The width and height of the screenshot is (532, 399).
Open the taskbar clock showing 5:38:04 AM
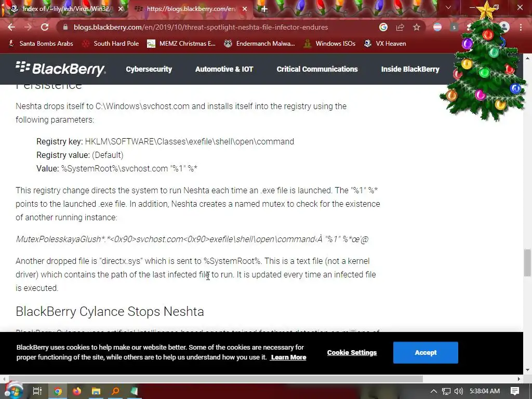(x=485, y=391)
